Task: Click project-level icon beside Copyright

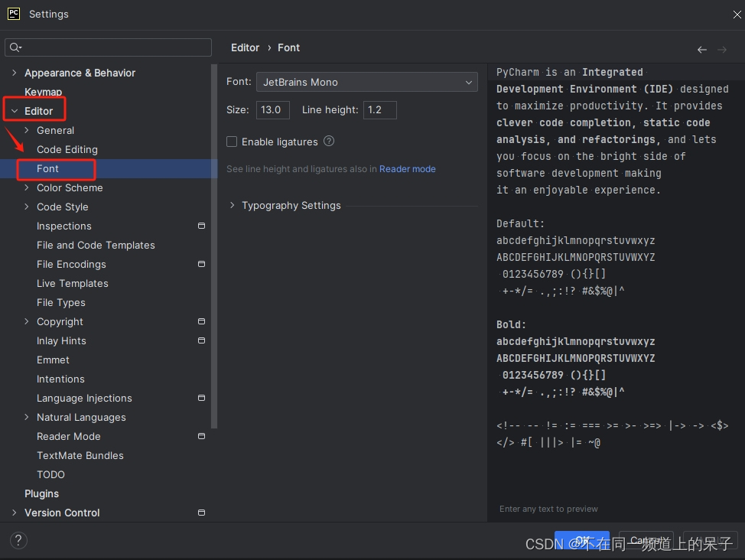Action: pyautogui.click(x=201, y=321)
